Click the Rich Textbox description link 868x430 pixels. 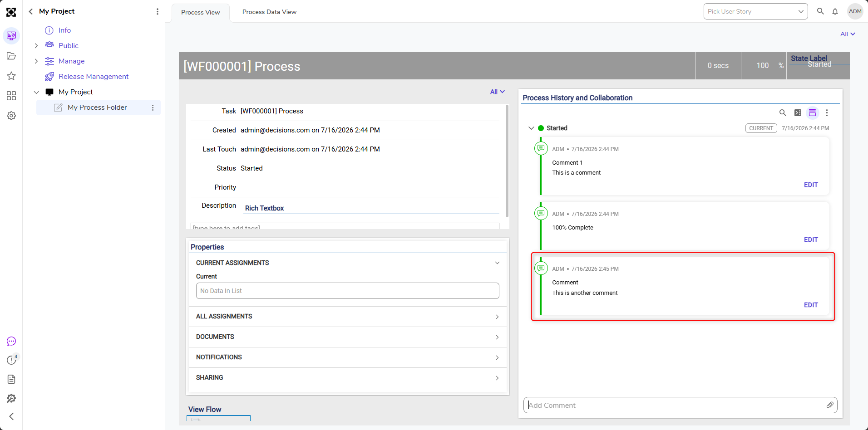[x=264, y=208]
